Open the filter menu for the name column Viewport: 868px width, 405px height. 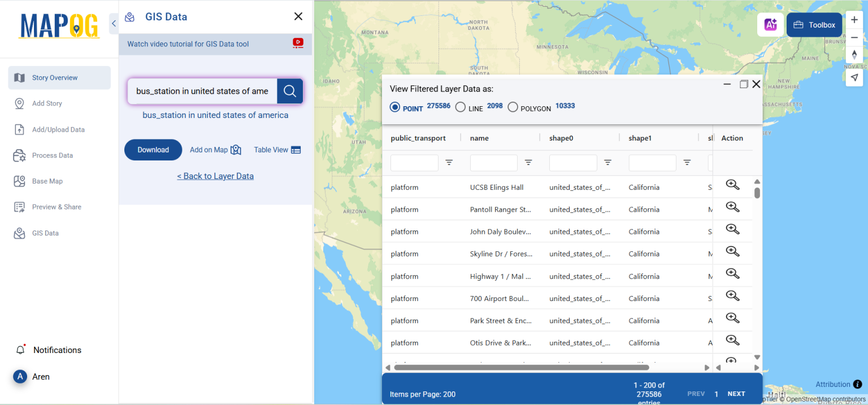pyautogui.click(x=528, y=162)
